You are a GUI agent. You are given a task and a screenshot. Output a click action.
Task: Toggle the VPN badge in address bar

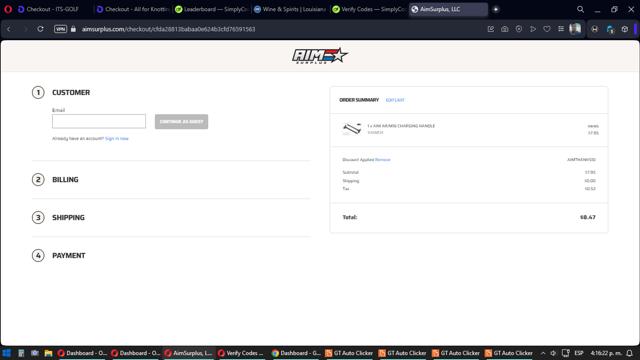60,29
